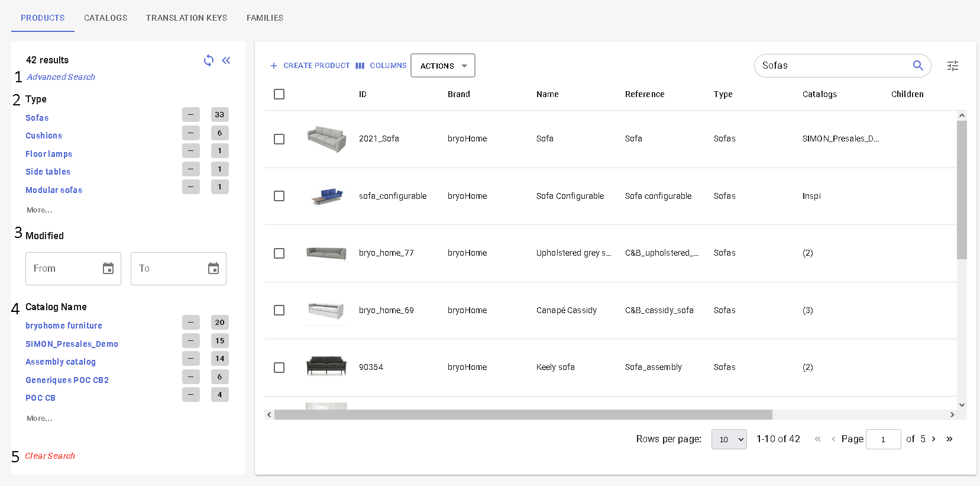
Task: Click the Modified To date field
Action: (179, 269)
